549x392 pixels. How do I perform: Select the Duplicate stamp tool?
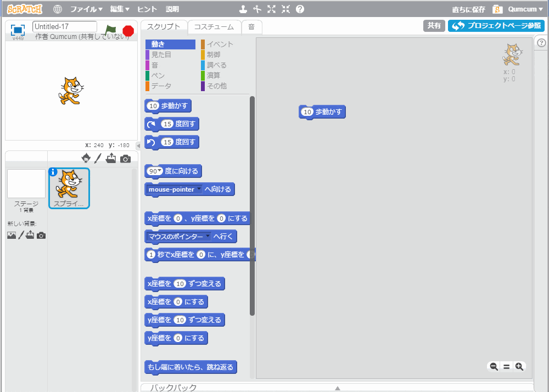point(243,9)
